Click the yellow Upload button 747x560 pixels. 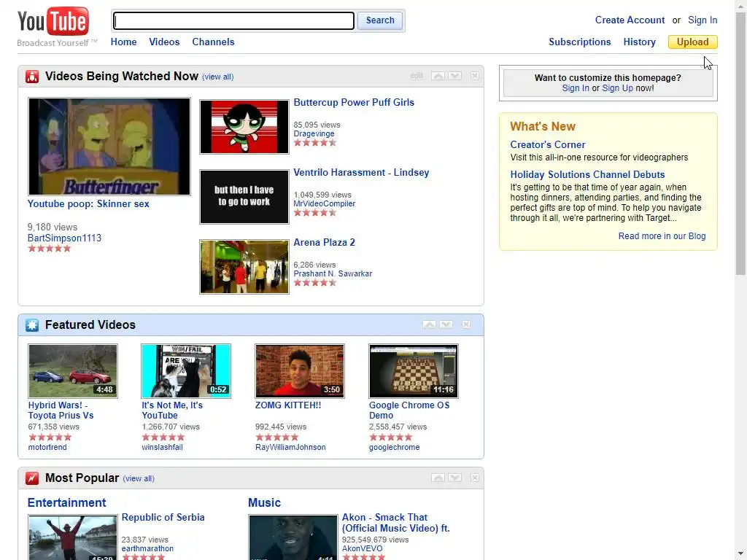click(692, 42)
